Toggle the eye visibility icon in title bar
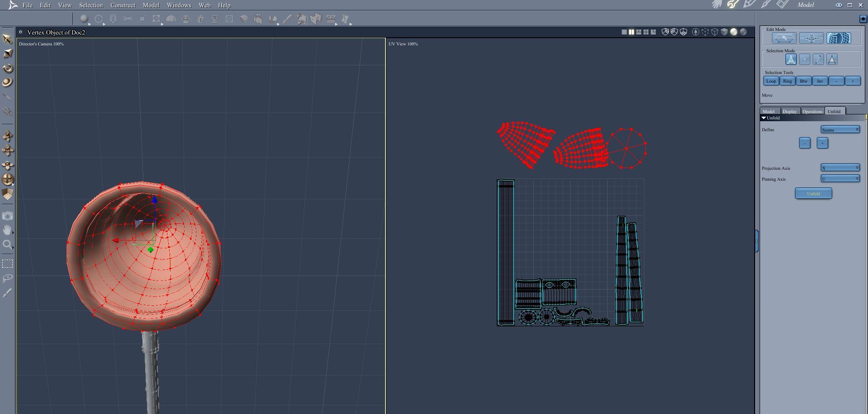 click(x=839, y=5)
